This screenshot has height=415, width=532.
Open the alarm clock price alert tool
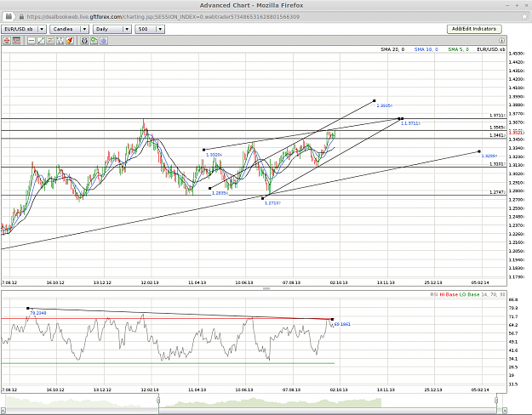(84, 41)
